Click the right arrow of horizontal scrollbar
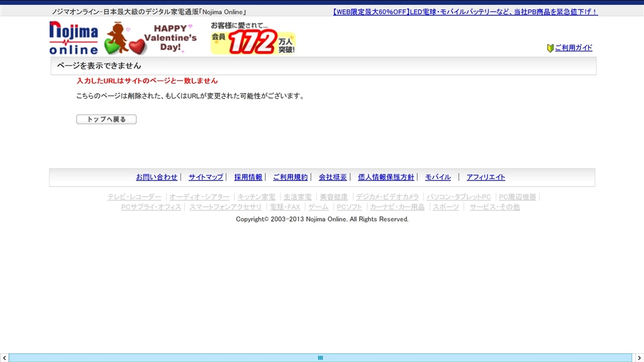The height and width of the screenshot is (362, 644). click(639, 358)
